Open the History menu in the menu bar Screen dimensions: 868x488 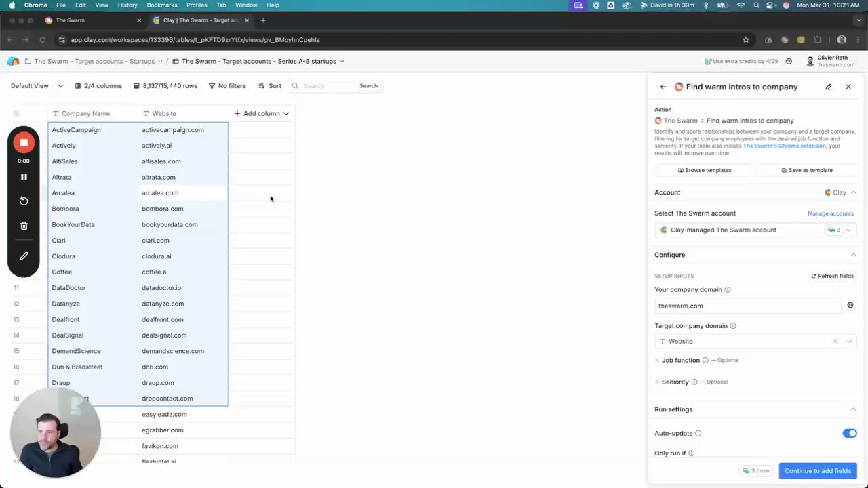(127, 5)
